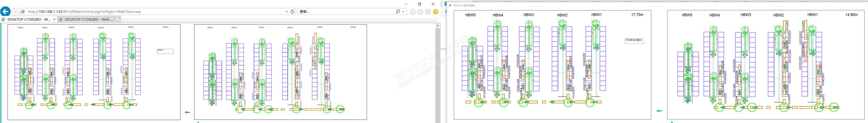The width and height of the screenshot is (868, 123).
Task: Select HBW4 label in the 17.75m panel
Action: [498, 15]
